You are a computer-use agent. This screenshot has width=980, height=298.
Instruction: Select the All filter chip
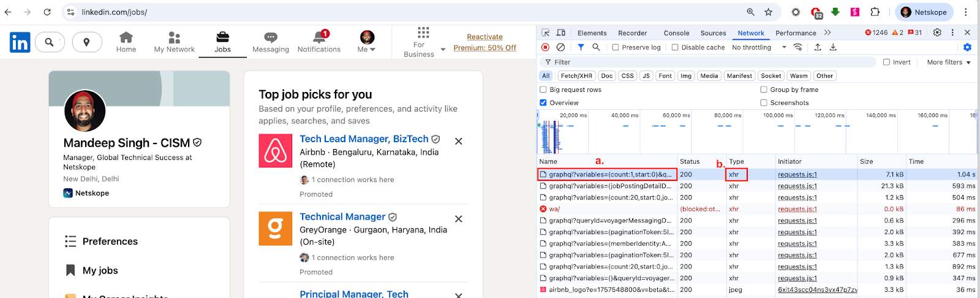[x=546, y=76]
